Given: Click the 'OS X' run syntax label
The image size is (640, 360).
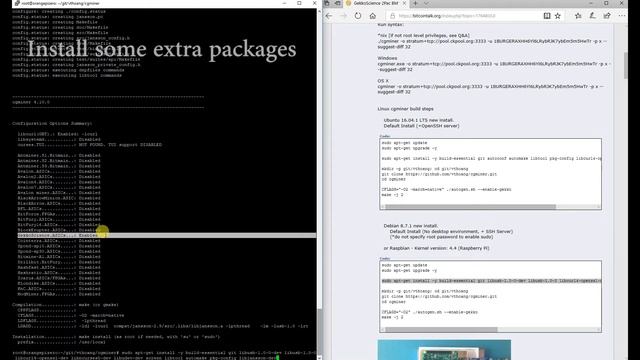Looking at the screenshot, I should [383, 81].
